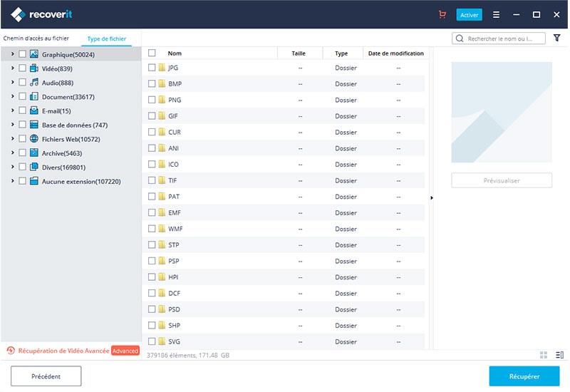Check the WMF folder checkbox
570x392 pixels.
pyautogui.click(x=152, y=229)
